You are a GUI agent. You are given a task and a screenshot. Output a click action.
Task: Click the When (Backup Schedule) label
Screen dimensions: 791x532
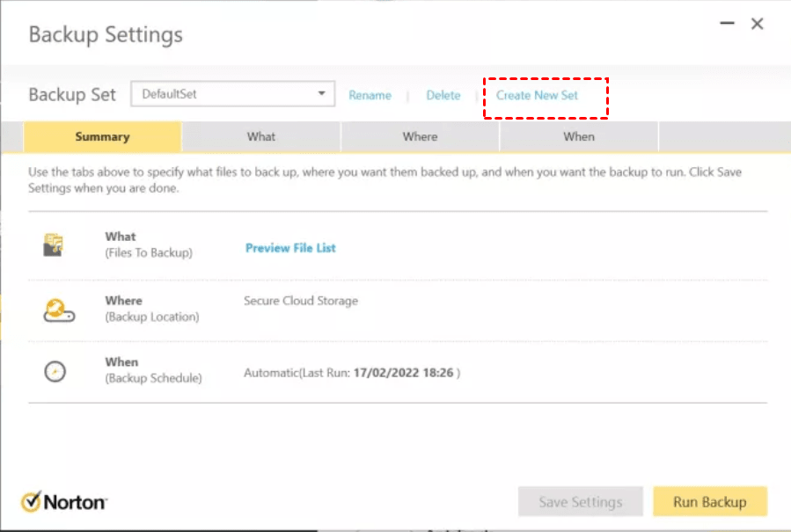[x=153, y=370]
